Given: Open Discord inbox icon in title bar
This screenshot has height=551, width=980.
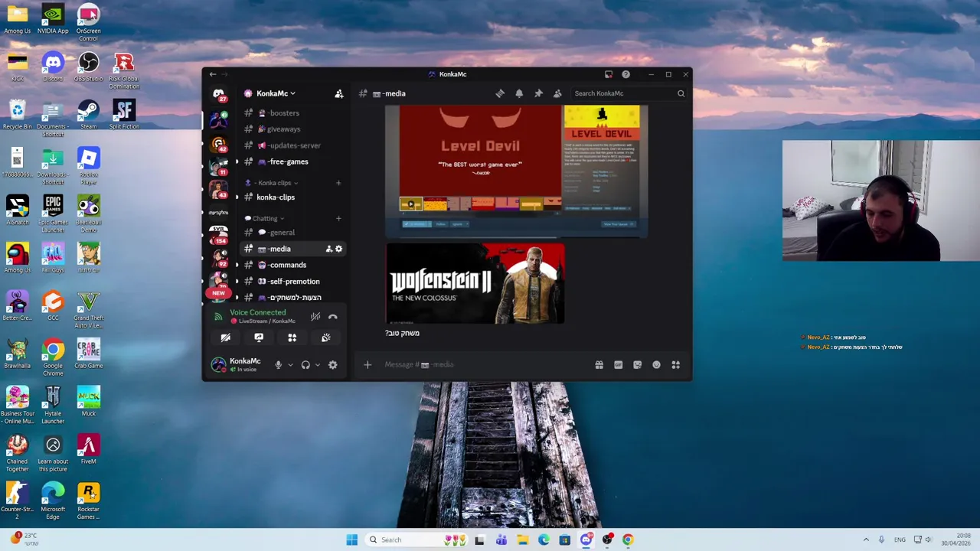Looking at the screenshot, I should click(609, 74).
